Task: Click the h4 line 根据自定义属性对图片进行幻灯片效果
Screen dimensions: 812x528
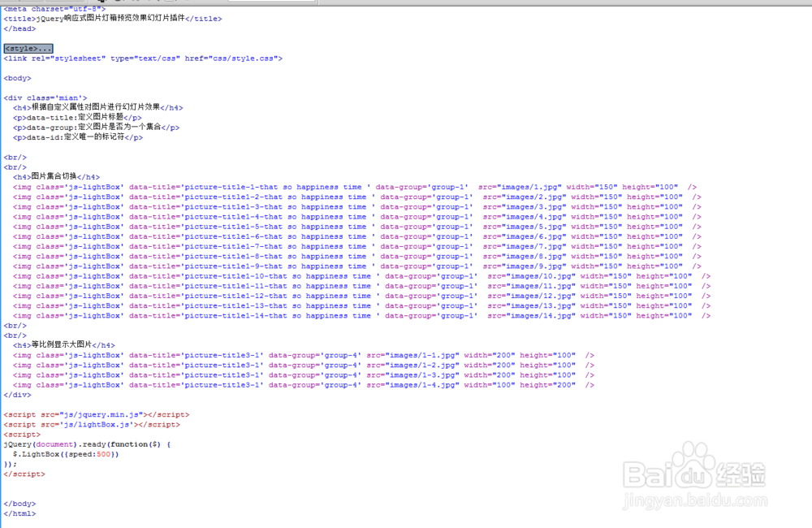Action: (x=98, y=107)
